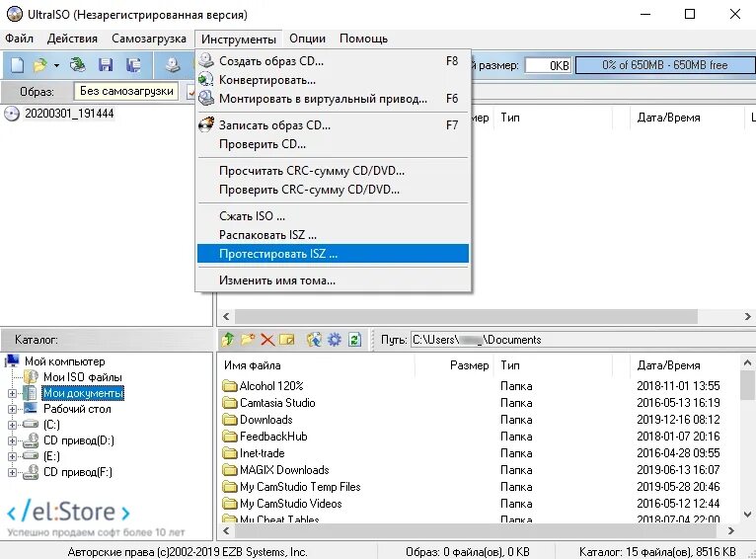Image resolution: width=756 pixels, height=559 pixels.
Task: Expand the Рабочий стол tree node
Action: click(x=12, y=409)
